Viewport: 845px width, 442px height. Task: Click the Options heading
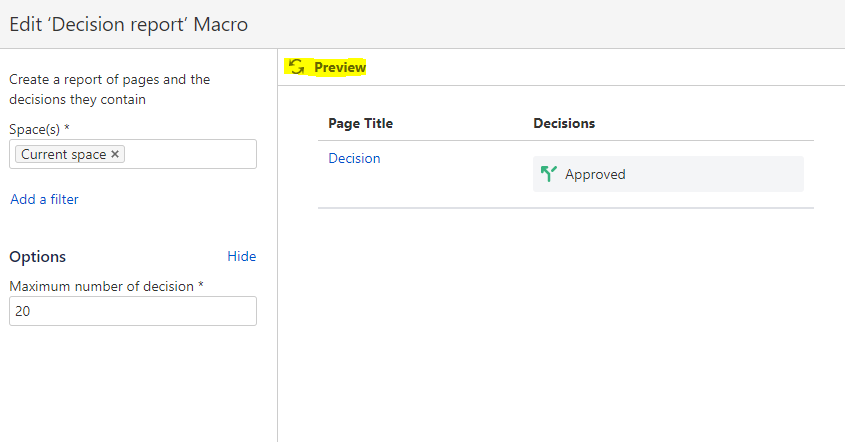(37, 257)
